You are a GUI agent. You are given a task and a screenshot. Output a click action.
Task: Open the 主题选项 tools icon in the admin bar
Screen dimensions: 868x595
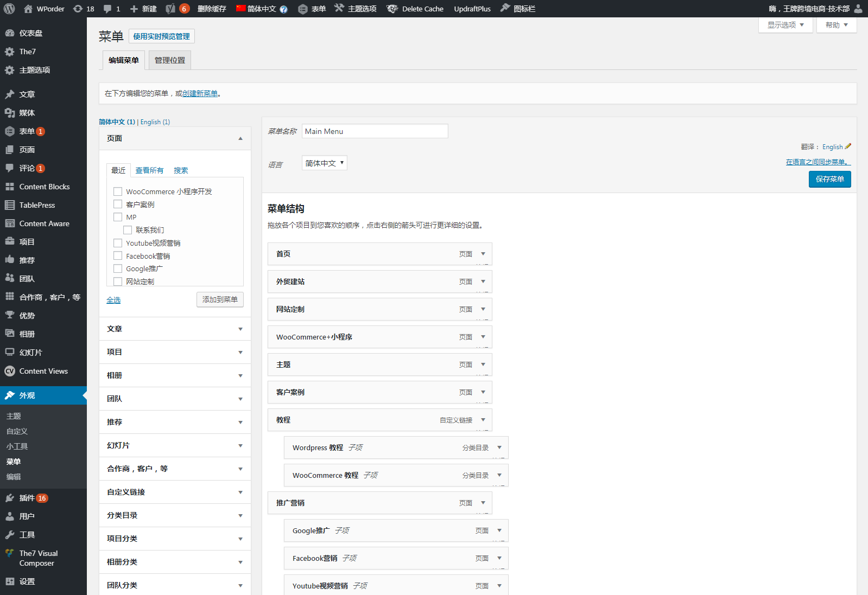pos(339,8)
